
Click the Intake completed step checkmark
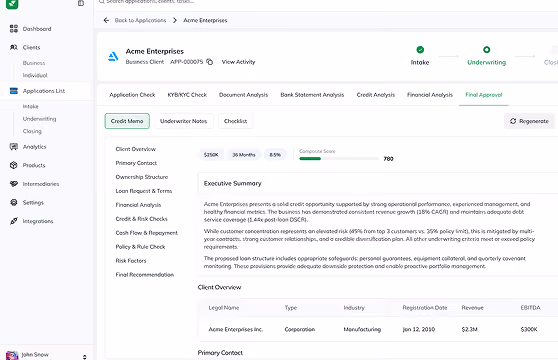[420, 49]
